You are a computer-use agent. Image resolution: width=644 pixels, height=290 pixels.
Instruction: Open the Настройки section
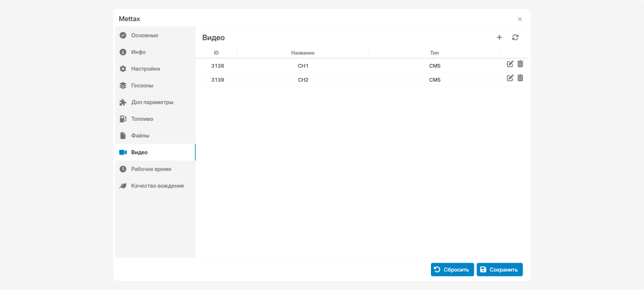click(x=145, y=69)
